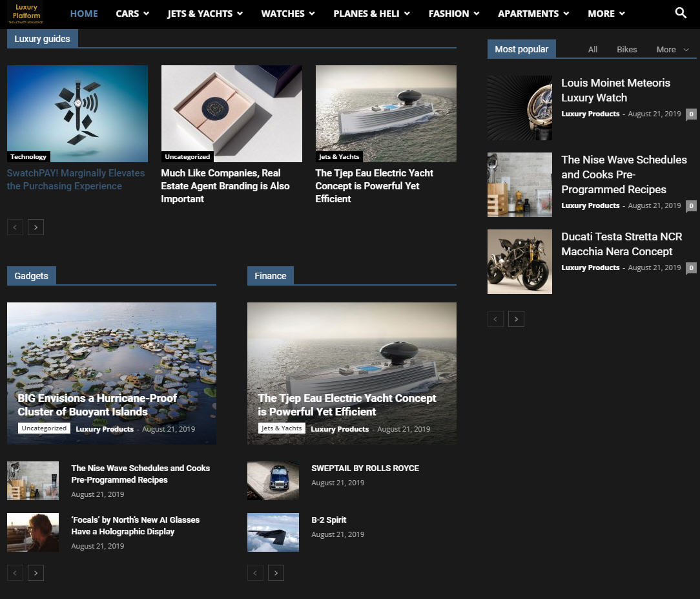Click comment count badge for Louis Moinet
The image size is (700, 599).
click(x=691, y=114)
